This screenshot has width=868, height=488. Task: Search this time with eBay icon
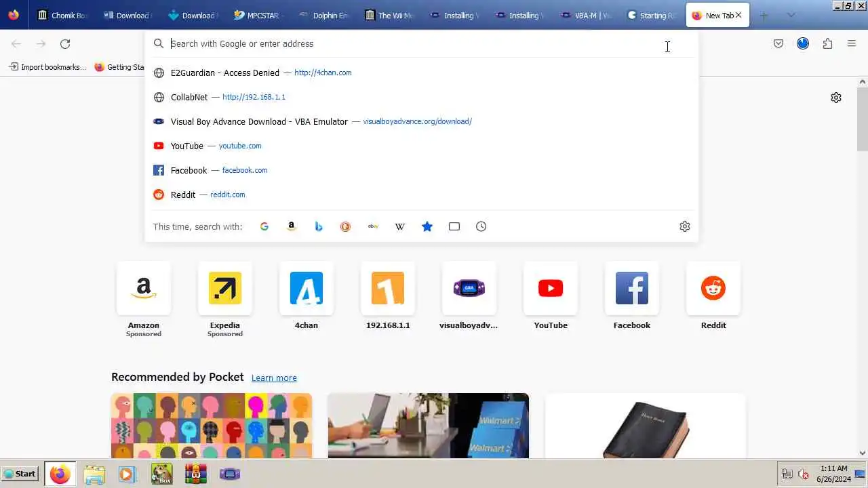pyautogui.click(x=373, y=226)
